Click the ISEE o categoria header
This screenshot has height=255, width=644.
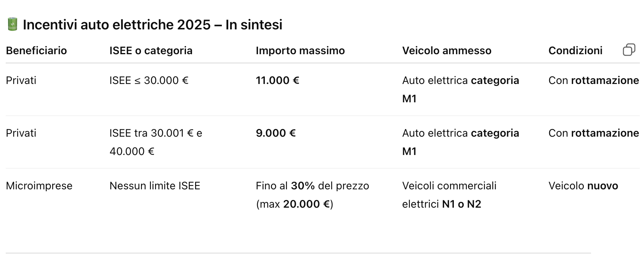pyautogui.click(x=151, y=50)
